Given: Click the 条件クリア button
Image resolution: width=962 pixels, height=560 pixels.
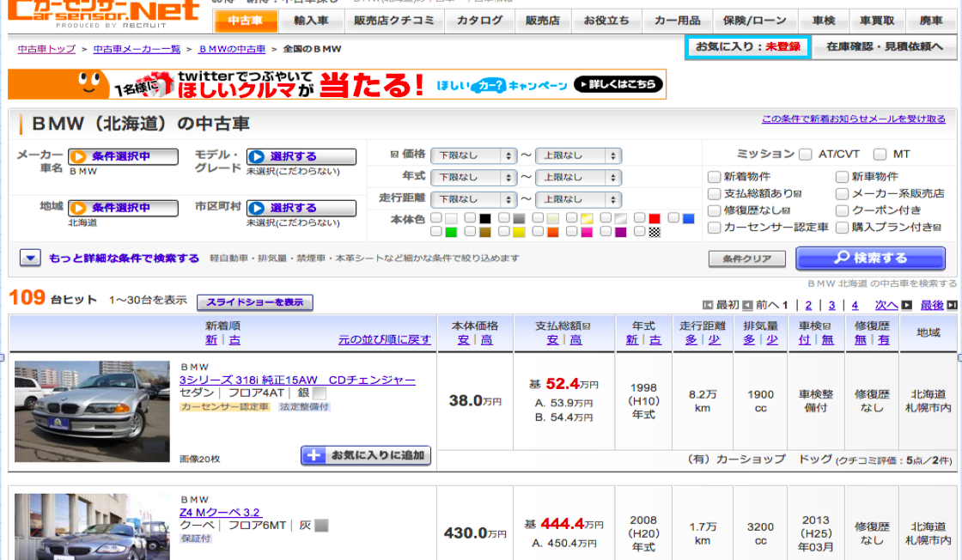Looking at the screenshot, I should click(746, 259).
